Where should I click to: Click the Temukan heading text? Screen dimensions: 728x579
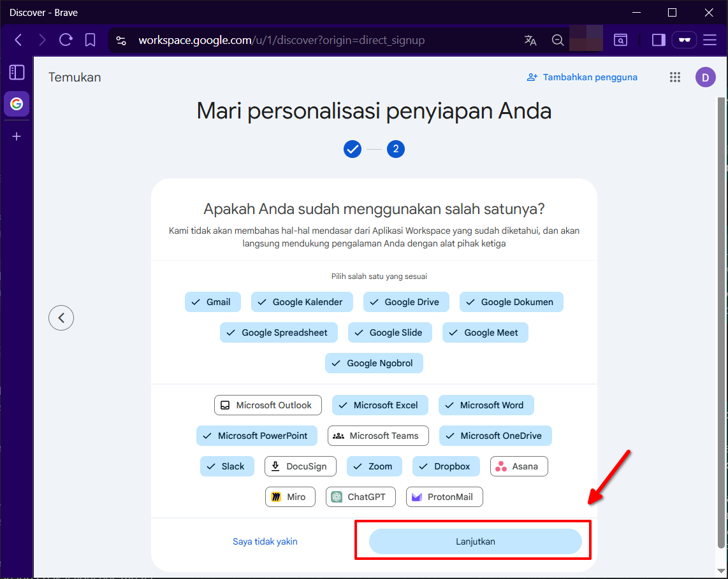click(75, 77)
